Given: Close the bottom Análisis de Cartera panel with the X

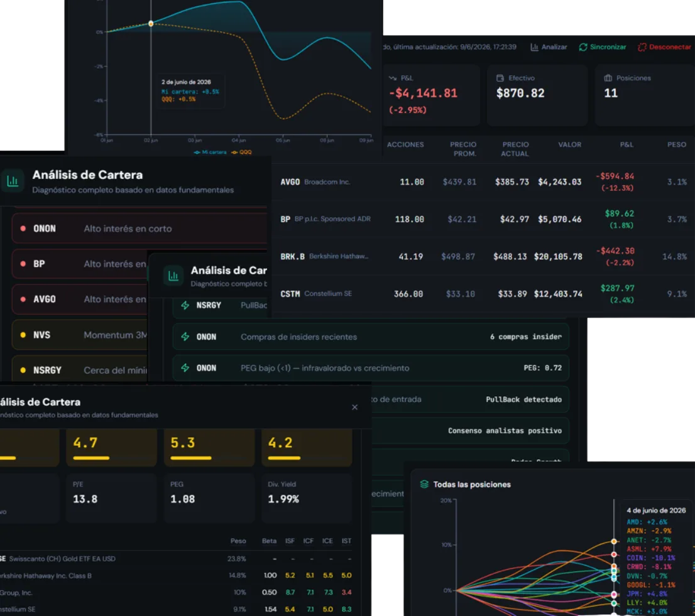Looking at the screenshot, I should tap(354, 407).
